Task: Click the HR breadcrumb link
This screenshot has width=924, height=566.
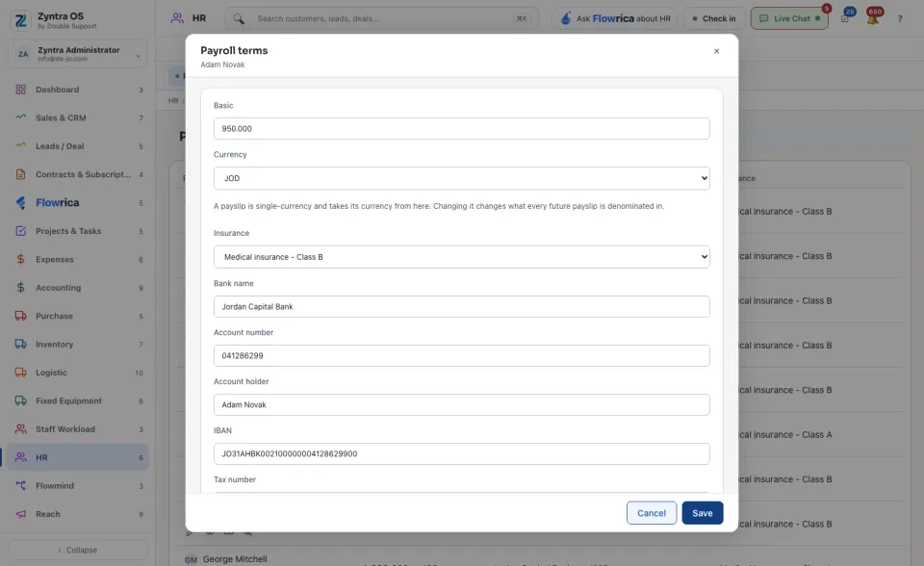Action: coord(173,101)
